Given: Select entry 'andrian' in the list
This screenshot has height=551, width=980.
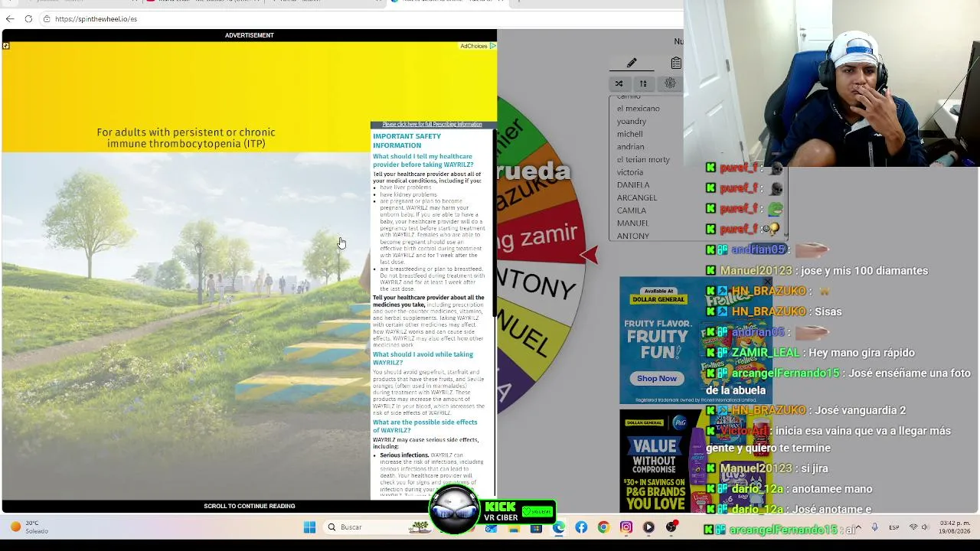Looking at the screenshot, I should pos(631,147).
